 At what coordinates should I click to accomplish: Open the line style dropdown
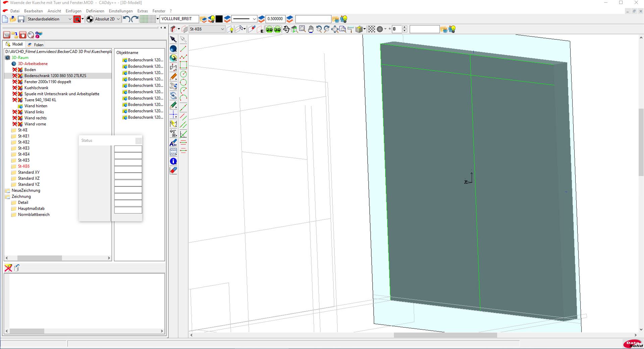(x=244, y=19)
